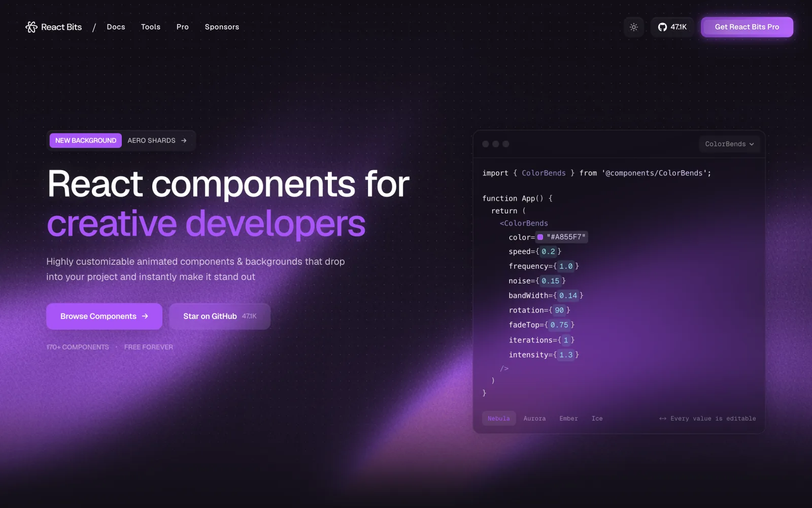Open the ColorBends component dropdown

(729, 144)
